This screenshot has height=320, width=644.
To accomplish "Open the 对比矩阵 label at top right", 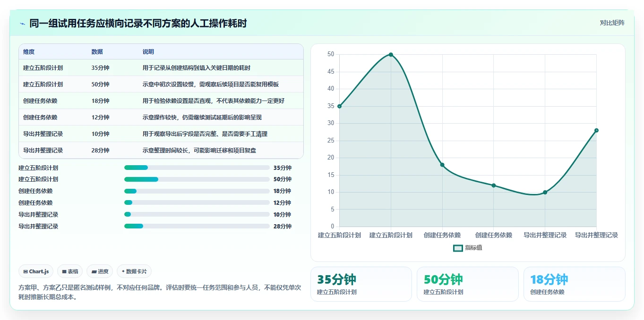I will 612,23.
